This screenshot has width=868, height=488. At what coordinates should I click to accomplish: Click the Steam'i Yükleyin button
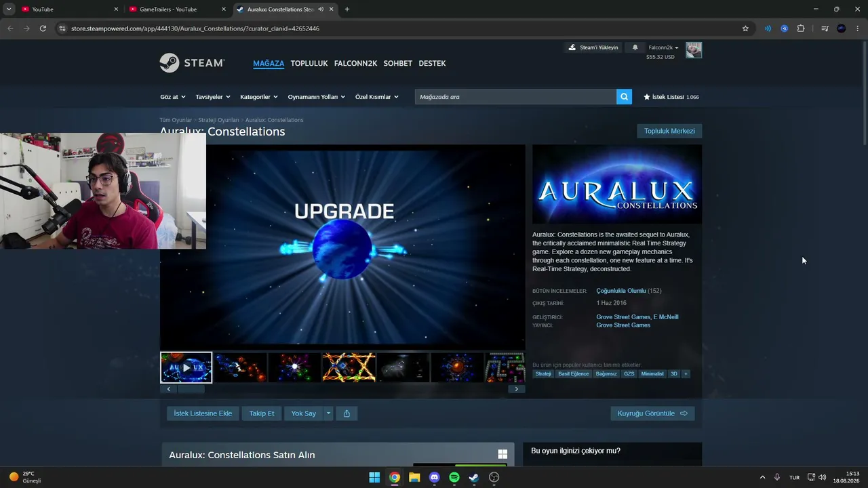(593, 47)
